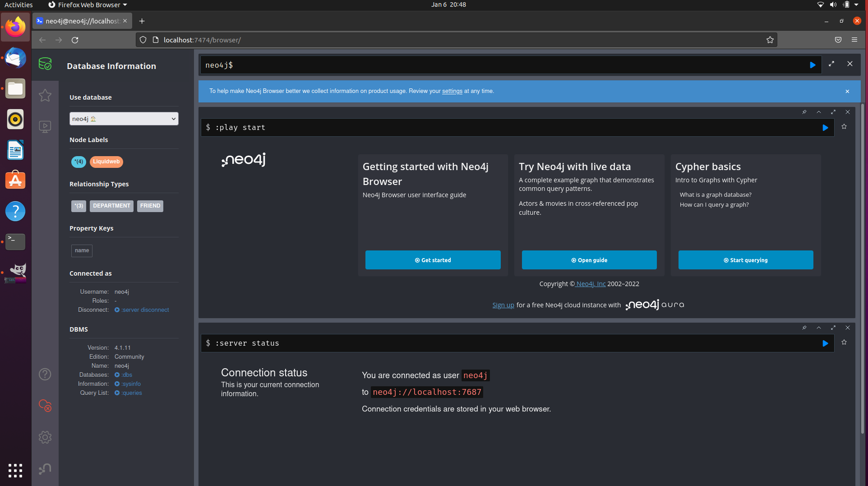This screenshot has height=486, width=868.
Task: Click the page vertical scrollbar
Action: (x=863, y=269)
